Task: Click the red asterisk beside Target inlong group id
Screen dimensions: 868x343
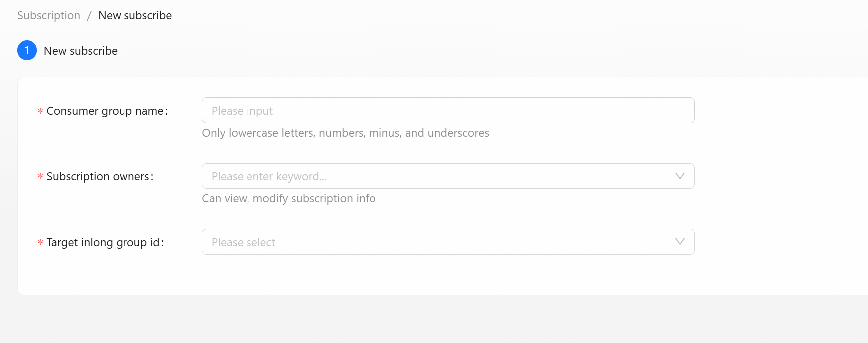Action: (x=40, y=242)
